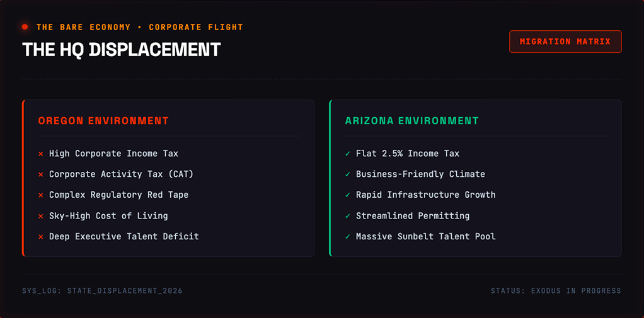This screenshot has width=644, height=318.
Task: Click the SYS_LOG State Displacement 2026 text
Action: tap(102, 291)
